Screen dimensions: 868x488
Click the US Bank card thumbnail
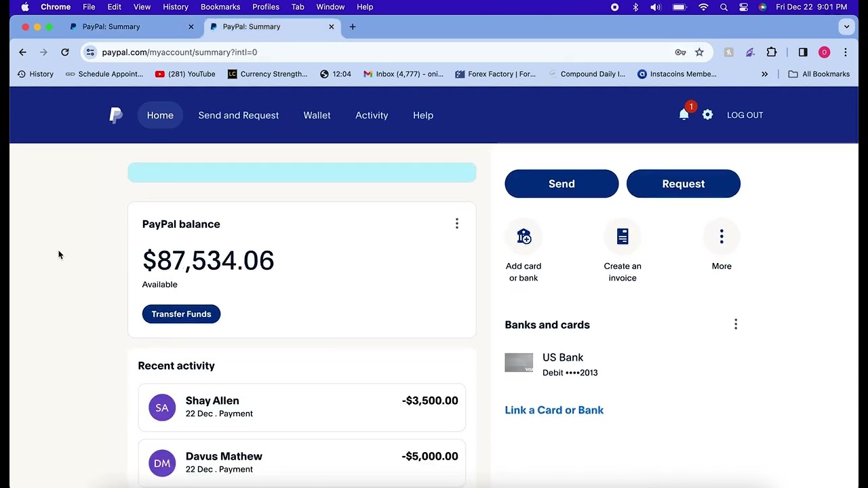click(x=519, y=363)
